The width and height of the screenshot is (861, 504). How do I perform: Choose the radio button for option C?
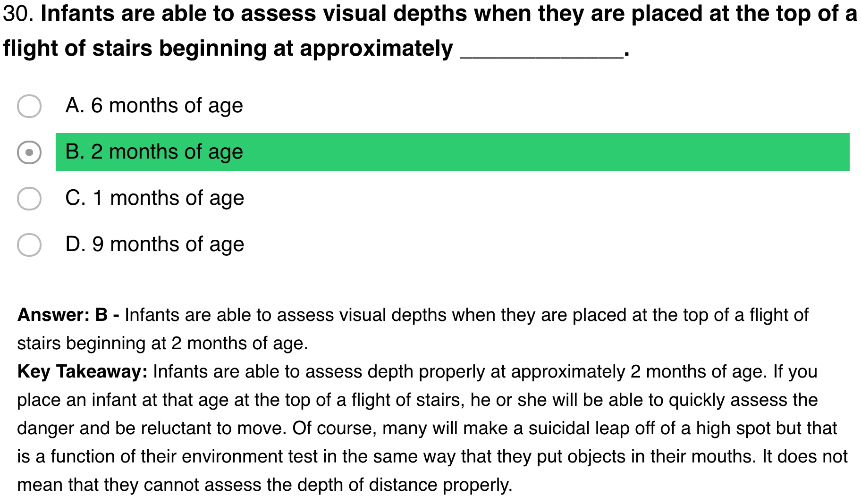(29, 199)
